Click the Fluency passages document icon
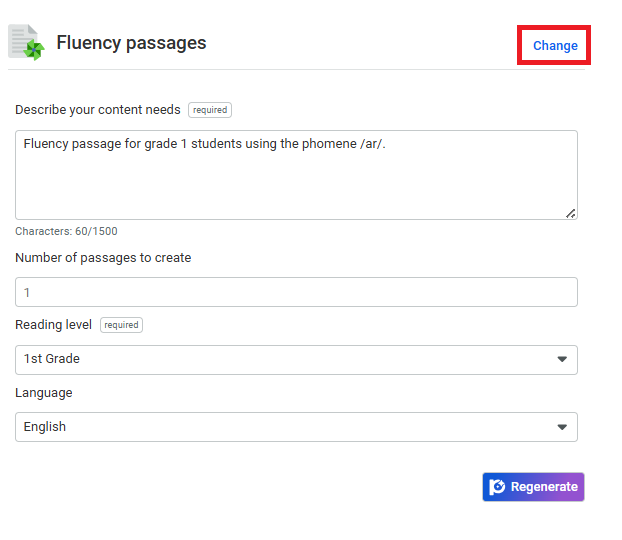The width and height of the screenshot is (622, 540). (27, 43)
